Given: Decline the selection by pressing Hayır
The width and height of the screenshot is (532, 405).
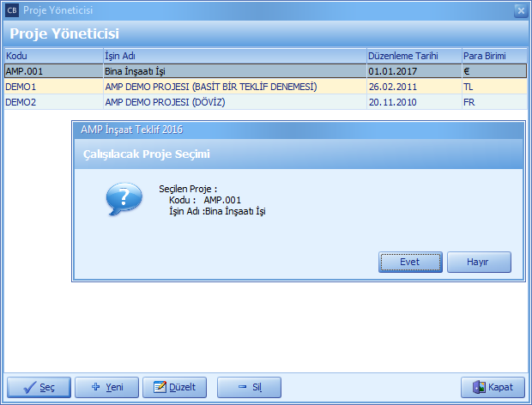Looking at the screenshot, I should 479,262.
